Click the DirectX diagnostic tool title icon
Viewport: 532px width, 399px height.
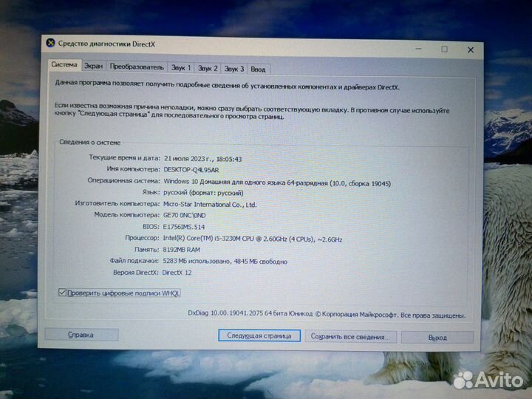(50, 43)
